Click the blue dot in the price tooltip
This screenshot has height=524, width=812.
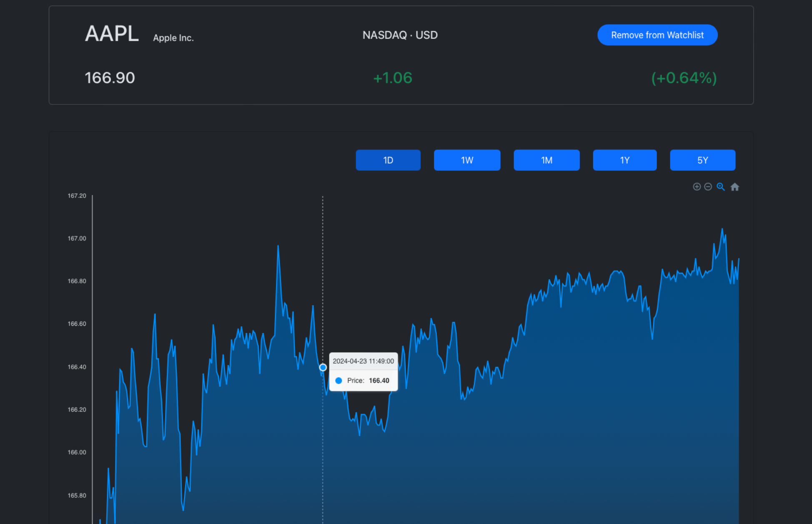[x=338, y=381]
